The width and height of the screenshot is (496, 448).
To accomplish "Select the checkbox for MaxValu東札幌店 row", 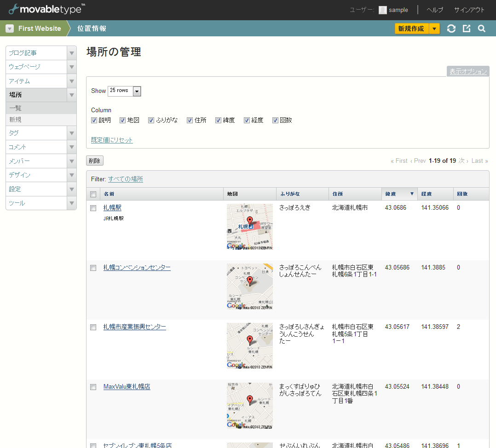I will coord(93,387).
